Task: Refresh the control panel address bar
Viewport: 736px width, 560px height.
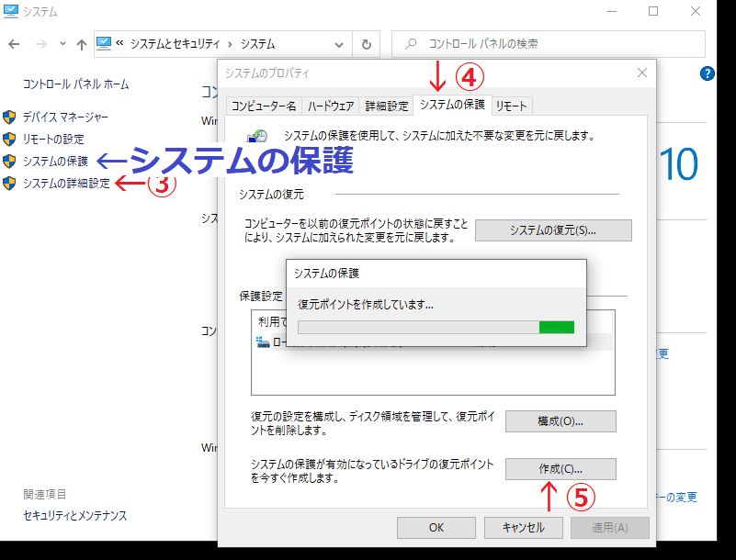Action: pos(367,44)
